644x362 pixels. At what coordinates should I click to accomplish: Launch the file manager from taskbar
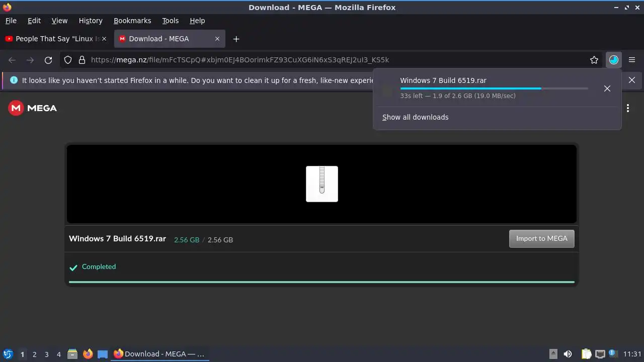point(72,354)
